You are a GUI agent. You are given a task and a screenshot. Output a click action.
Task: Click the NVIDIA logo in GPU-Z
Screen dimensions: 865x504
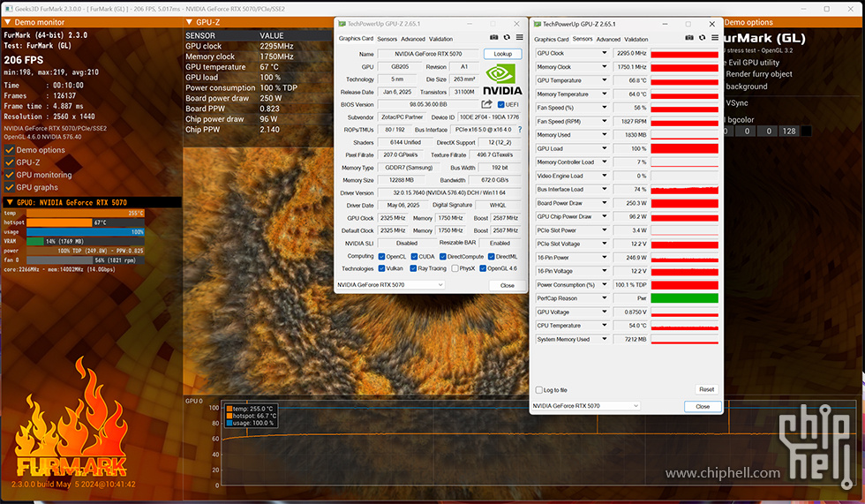click(502, 80)
